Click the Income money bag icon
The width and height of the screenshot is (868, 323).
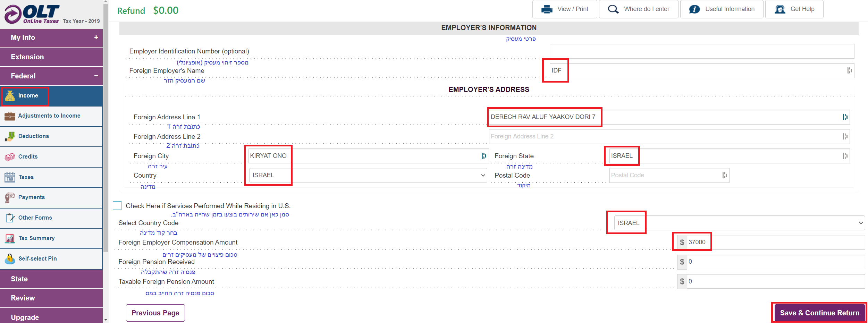(10, 96)
